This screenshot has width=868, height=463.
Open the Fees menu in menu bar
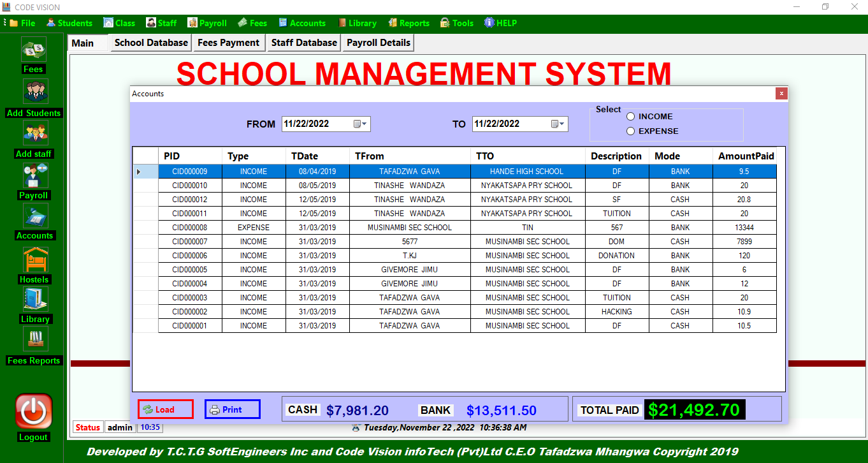pos(252,23)
